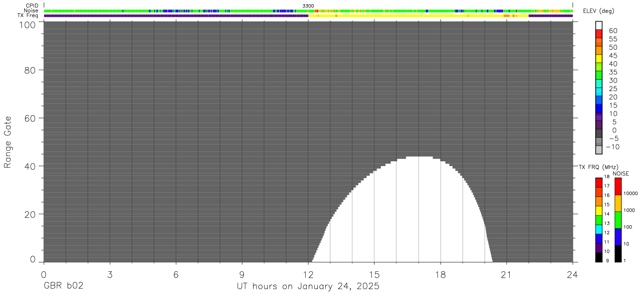Click the NOISE legend value '10000'
Screen dimensions: 644x297
point(630,193)
